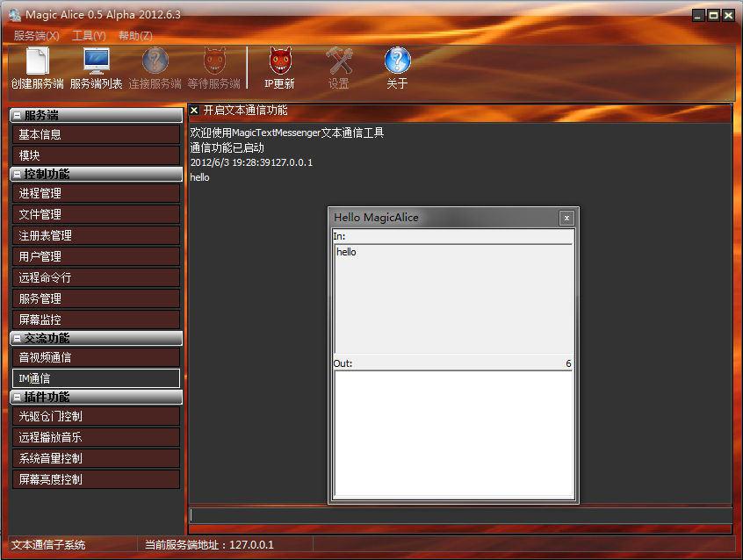
Task: Collapse the 服务端 sidebar group
Action: click(17, 115)
